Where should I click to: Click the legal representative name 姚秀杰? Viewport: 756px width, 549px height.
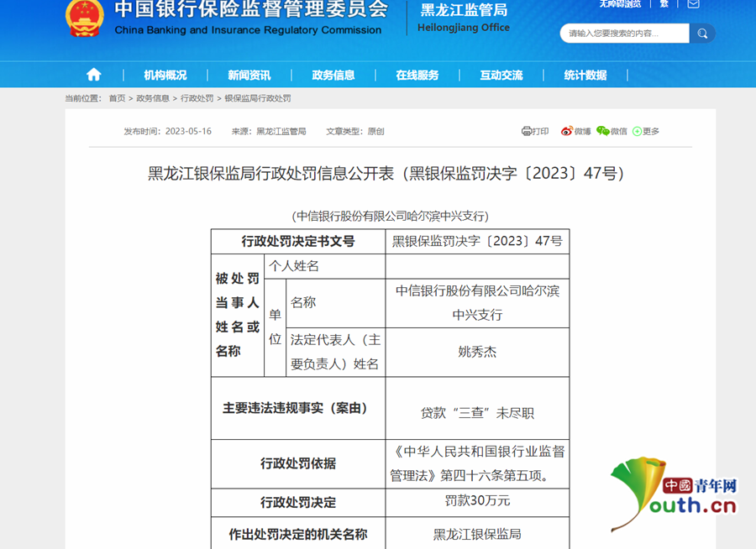click(477, 352)
